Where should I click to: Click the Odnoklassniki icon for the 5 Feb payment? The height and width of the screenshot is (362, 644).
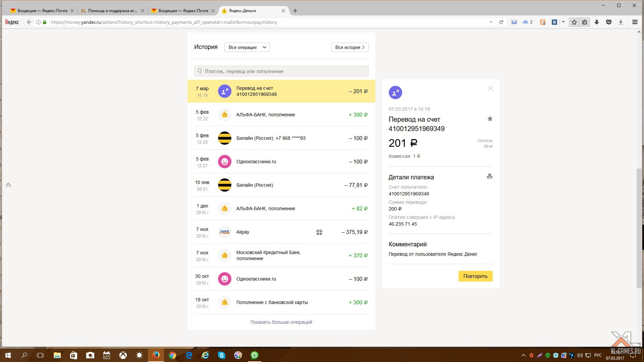click(224, 162)
